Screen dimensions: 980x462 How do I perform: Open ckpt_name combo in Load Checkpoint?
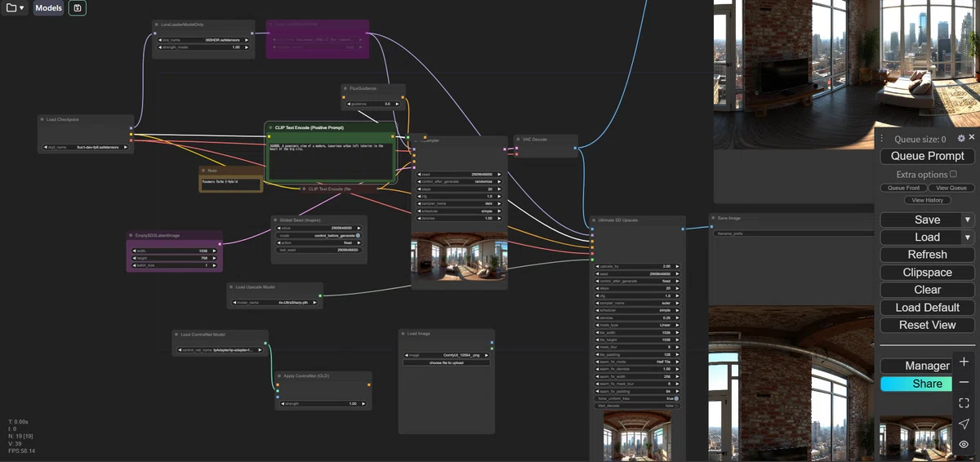pyautogui.click(x=85, y=148)
